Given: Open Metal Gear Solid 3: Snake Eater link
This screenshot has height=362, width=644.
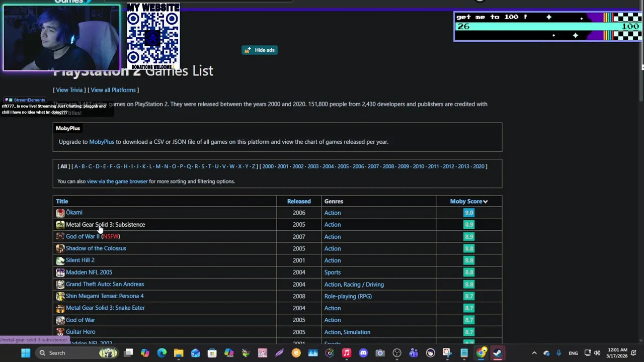Looking at the screenshot, I should point(105,308).
